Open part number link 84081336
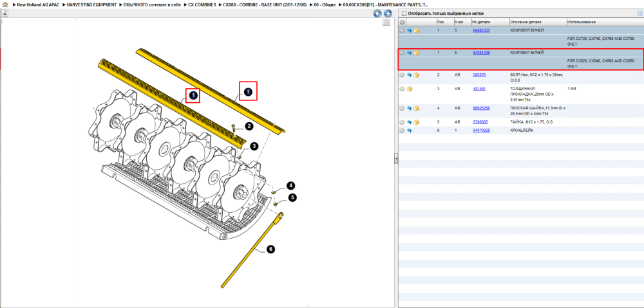Viewport: 644px width, 308px height. pos(481,53)
